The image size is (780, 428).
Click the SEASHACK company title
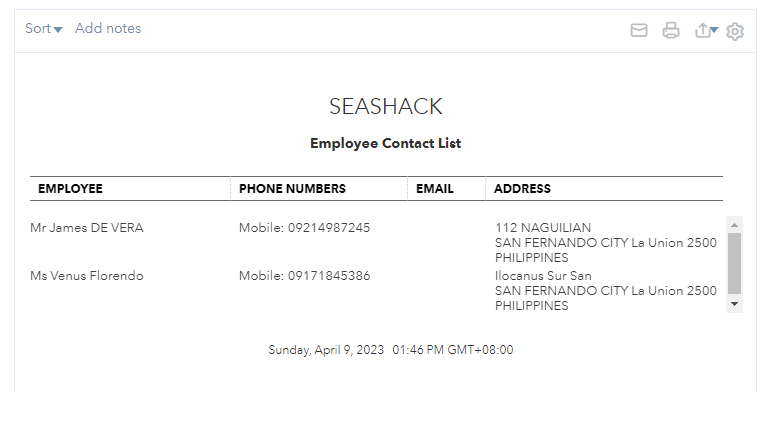[x=386, y=107]
